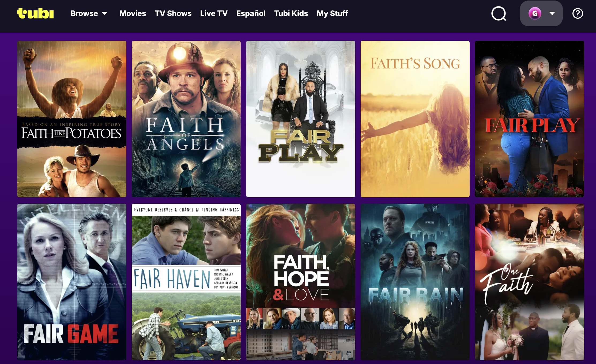Open the TV Shows section
This screenshot has width=596, height=364.
[173, 13]
